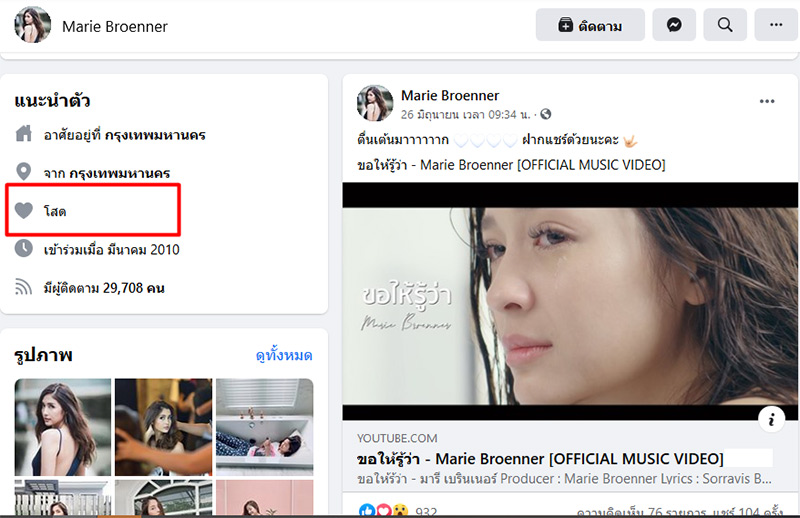This screenshot has width=800, height=518.
Task: Click the followers feed icon
Action: pyautogui.click(x=25, y=288)
